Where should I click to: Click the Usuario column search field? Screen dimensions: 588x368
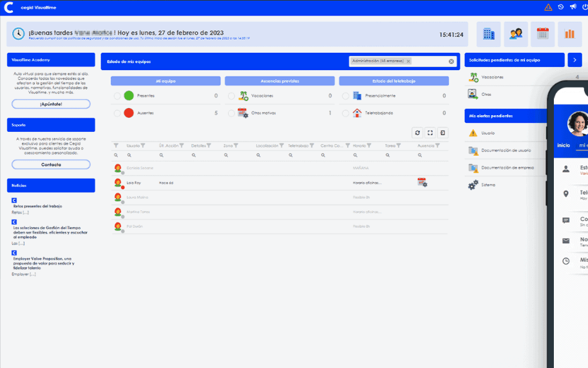pos(140,155)
